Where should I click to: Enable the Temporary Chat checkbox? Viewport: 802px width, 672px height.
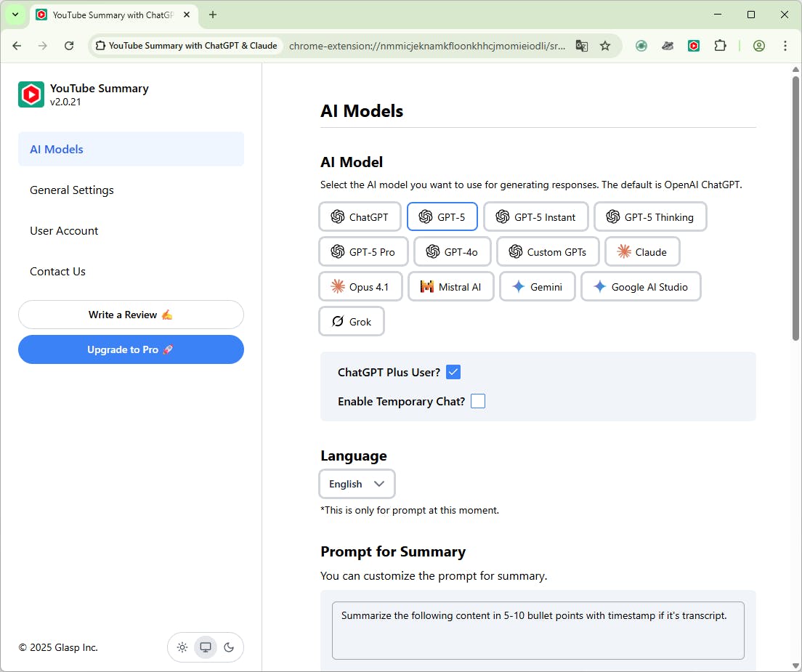[x=478, y=401]
